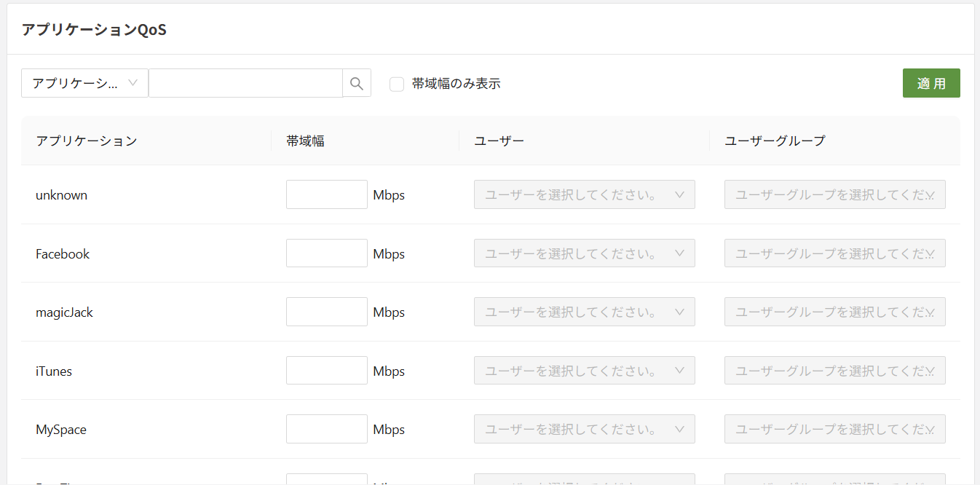
Task: Expand user group dropdown for magicJack
Action: pyautogui.click(x=834, y=312)
